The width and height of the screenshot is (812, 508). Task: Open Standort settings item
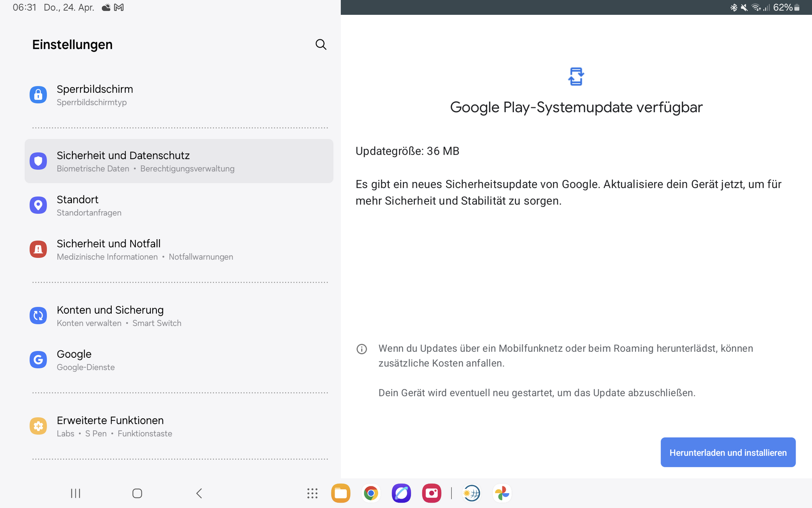[78, 205]
